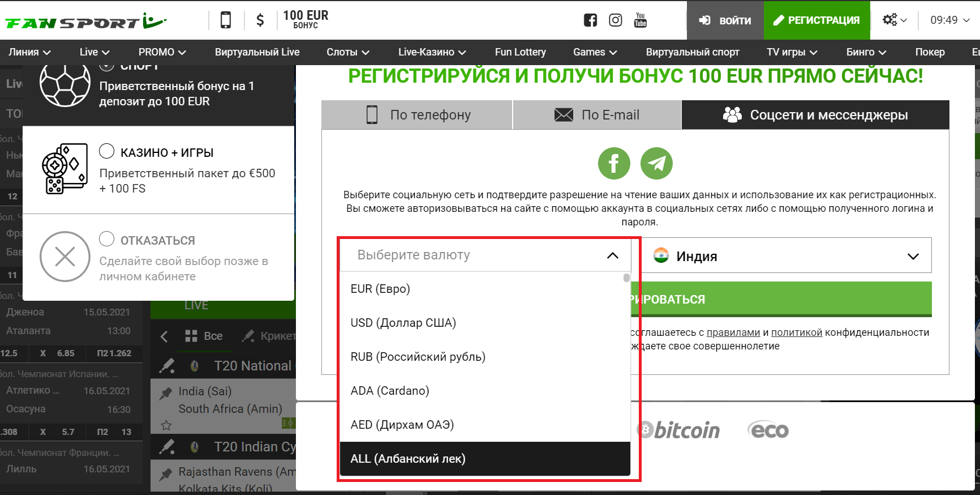Expand the Слоты menu

(x=348, y=52)
